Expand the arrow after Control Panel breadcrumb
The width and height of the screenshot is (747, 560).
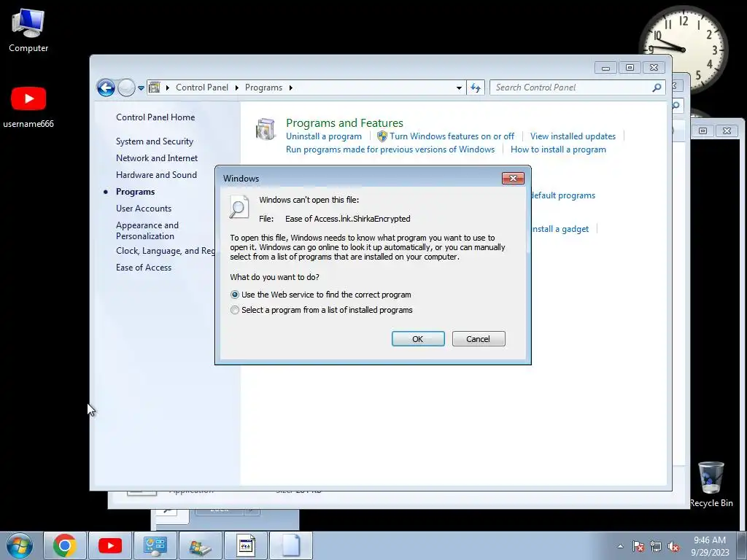point(237,87)
